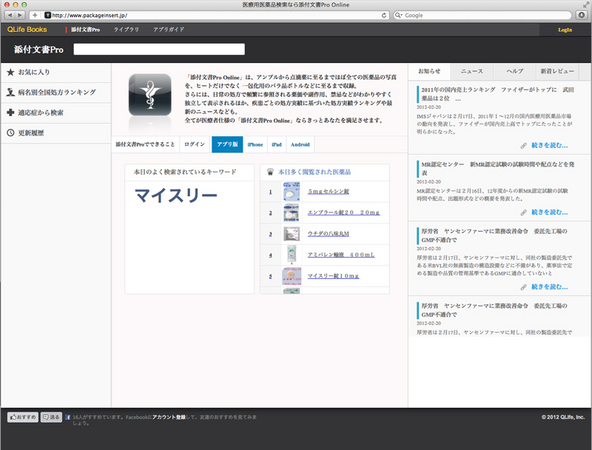Reload page with the refresh icon

tap(384, 15)
